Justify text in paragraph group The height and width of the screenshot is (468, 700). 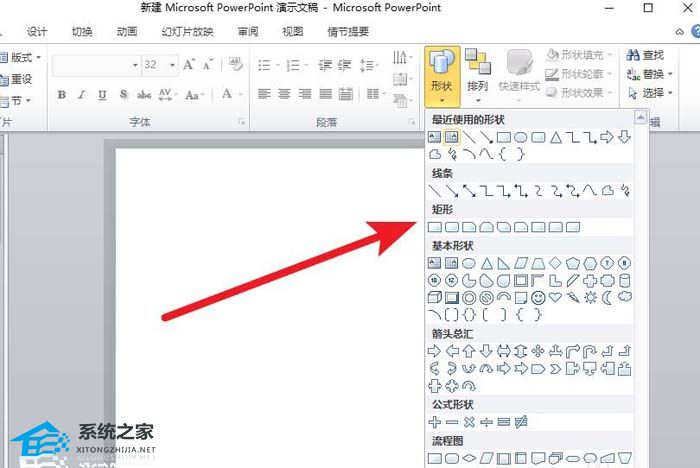[325, 94]
